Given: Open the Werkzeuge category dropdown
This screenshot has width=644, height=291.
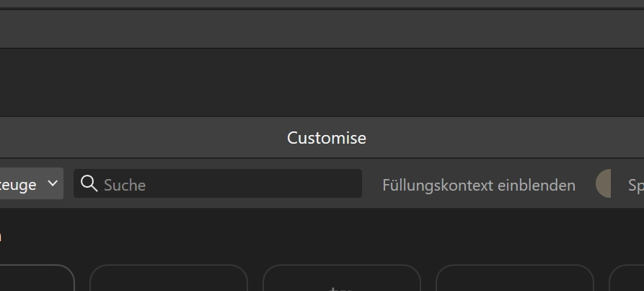Looking at the screenshot, I should (x=29, y=184).
